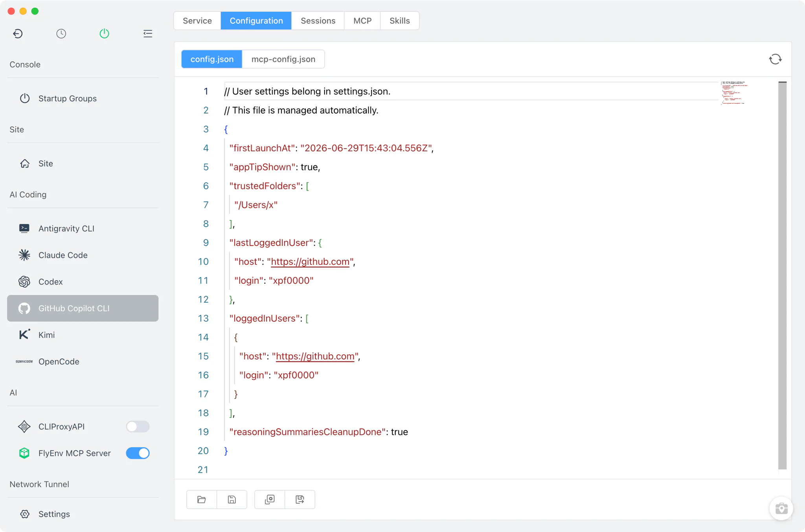Open the Kimi module
The image size is (805, 532).
coord(83,335)
